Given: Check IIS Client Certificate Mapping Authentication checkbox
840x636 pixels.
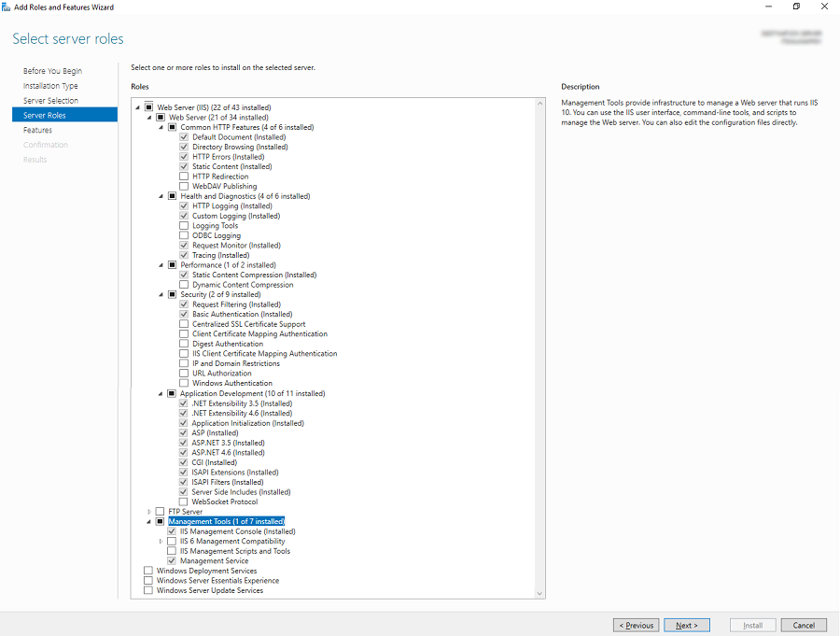Looking at the screenshot, I should coord(184,354).
